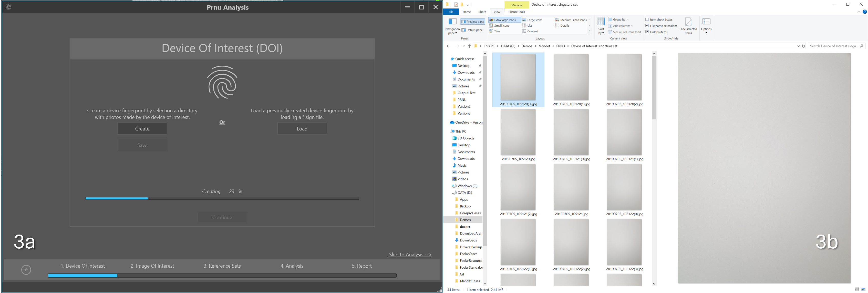Open OneDrive - Personal in the navigation tree
This screenshot has width=868, height=293.
(x=466, y=122)
